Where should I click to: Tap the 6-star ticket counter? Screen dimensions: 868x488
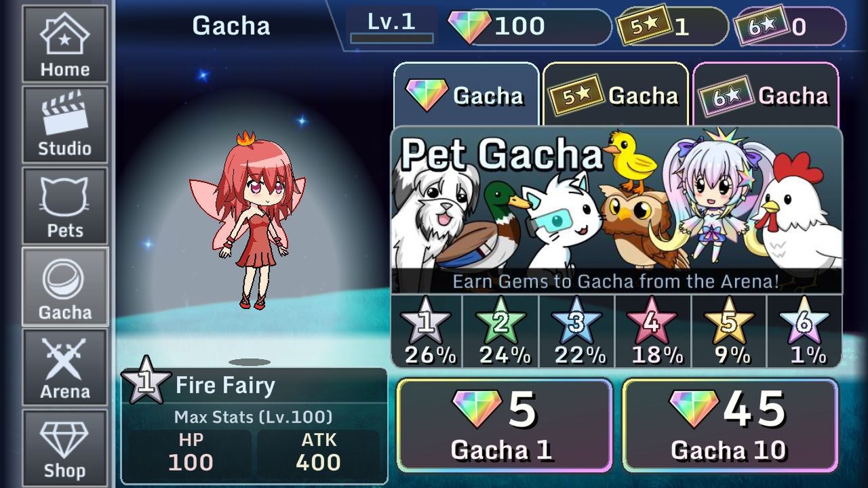(791, 26)
